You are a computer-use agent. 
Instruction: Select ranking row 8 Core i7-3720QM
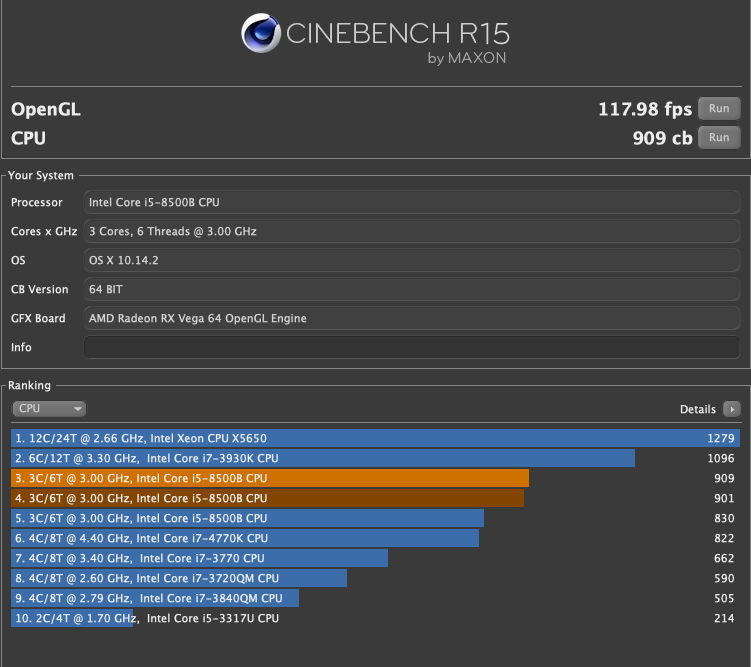pyautogui.click(x=376, y=578)
